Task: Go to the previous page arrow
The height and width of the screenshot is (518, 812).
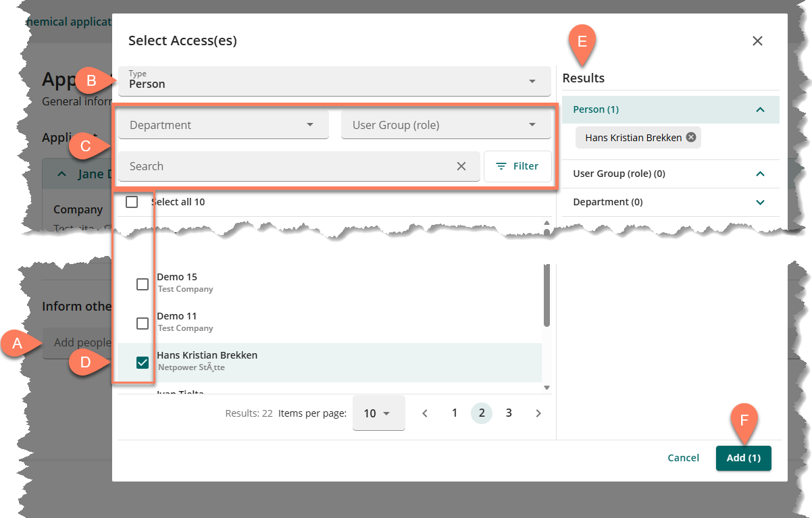Action: coord(425,413)
